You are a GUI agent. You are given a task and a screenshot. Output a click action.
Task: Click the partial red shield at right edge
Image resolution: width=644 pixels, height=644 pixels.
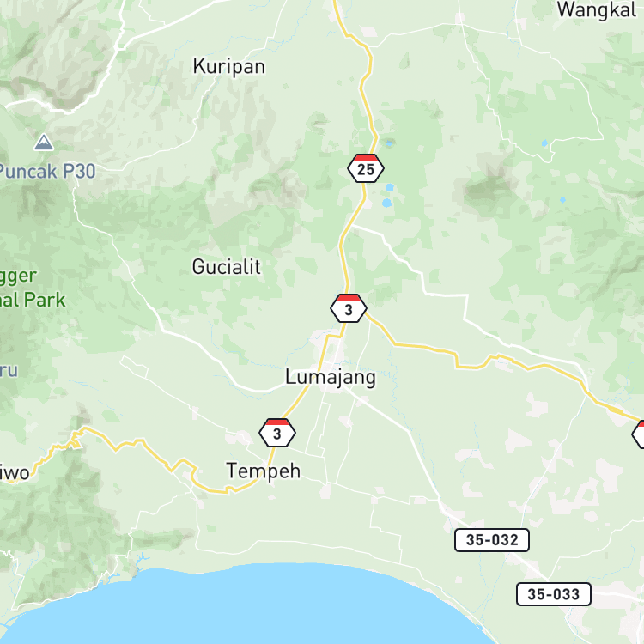tap(638, 434)
